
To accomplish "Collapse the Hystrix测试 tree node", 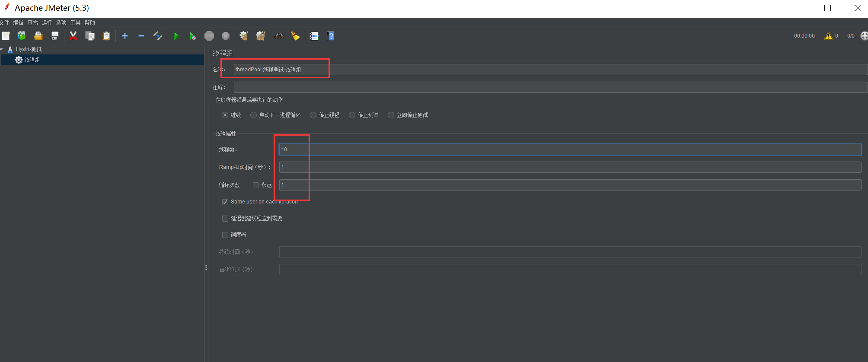I will 2,49.
